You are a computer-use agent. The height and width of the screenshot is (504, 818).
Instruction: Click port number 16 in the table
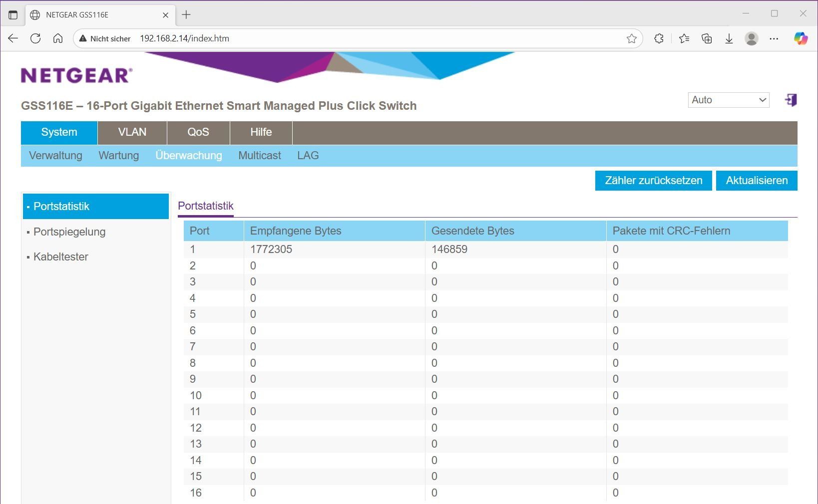point(196,493)
